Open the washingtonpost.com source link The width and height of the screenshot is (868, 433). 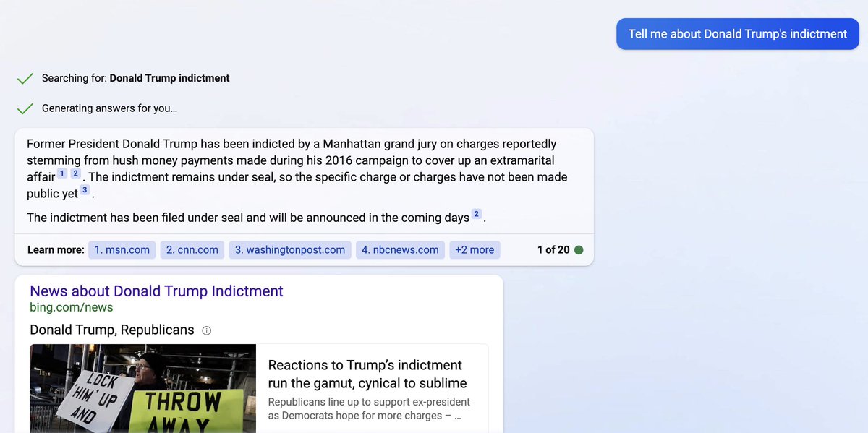pos(289,249)
